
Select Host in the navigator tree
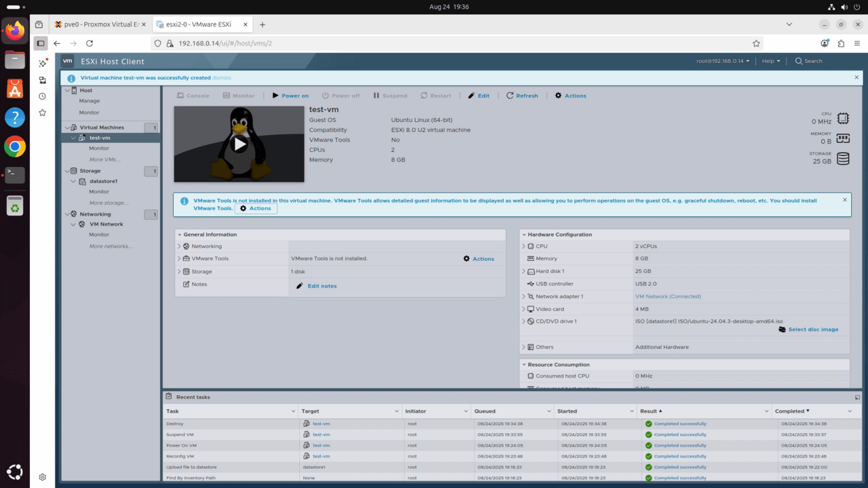pyautogui.click(x=85, y=90)
